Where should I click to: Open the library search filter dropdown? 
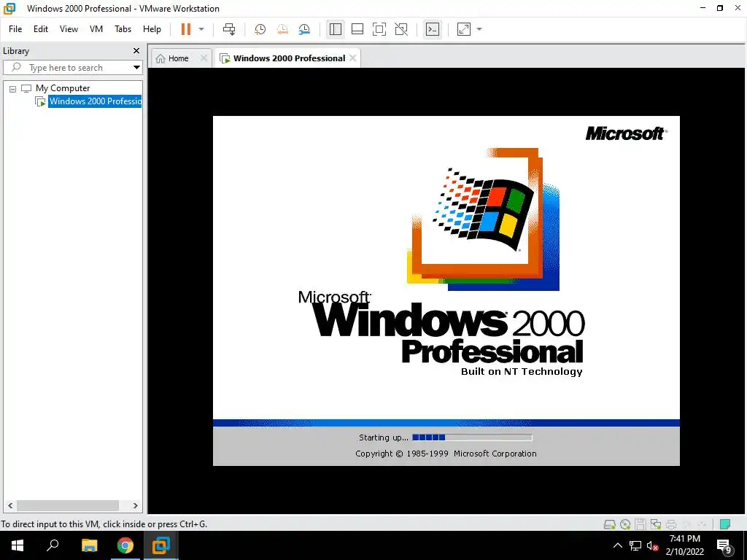click(136, 68)
